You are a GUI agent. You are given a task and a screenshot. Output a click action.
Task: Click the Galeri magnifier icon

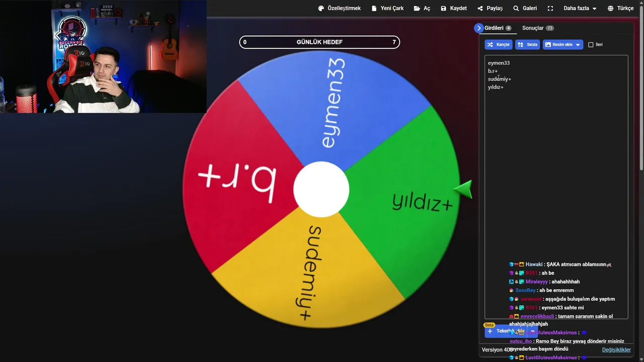click(516, 9)
